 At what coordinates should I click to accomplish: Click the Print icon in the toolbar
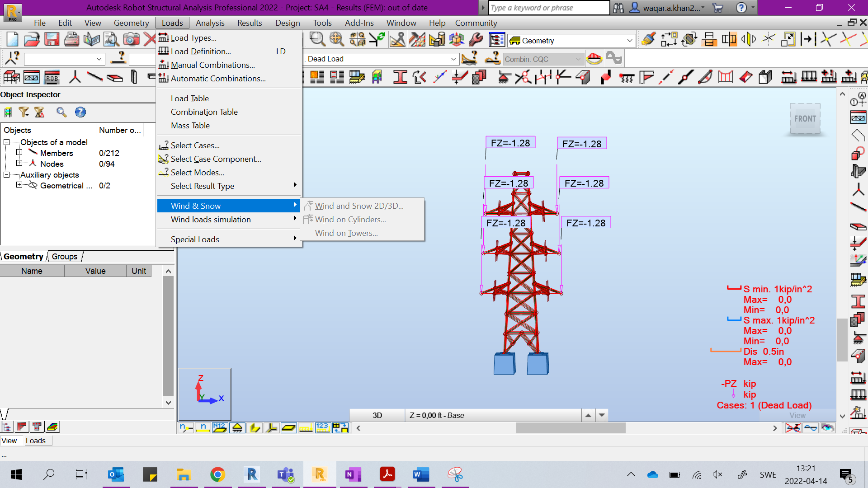72,39
